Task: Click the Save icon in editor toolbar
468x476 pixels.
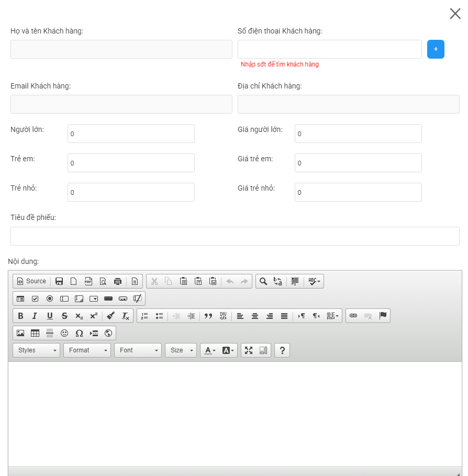Action: click(x=59, y=281)
